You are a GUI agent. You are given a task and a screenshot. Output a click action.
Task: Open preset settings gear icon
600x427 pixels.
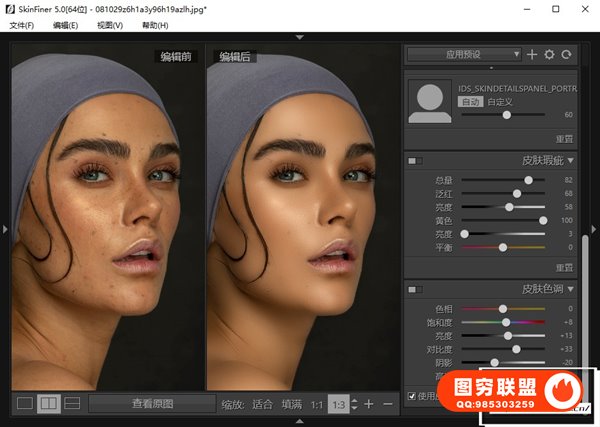pyautogui.click(x=549, y=54)
